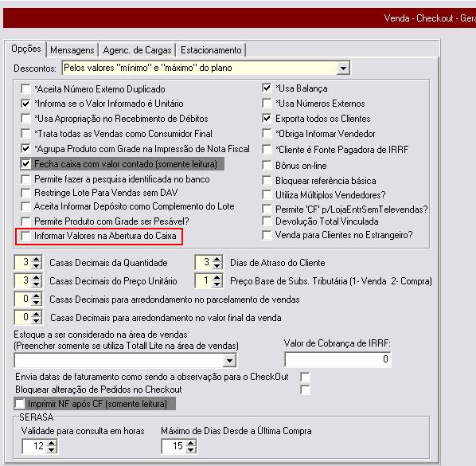Decrease decimals for arredondamento no parcelamento de vendas
Image resolution: width=476 pixels, height=466 pixels.
37,303
